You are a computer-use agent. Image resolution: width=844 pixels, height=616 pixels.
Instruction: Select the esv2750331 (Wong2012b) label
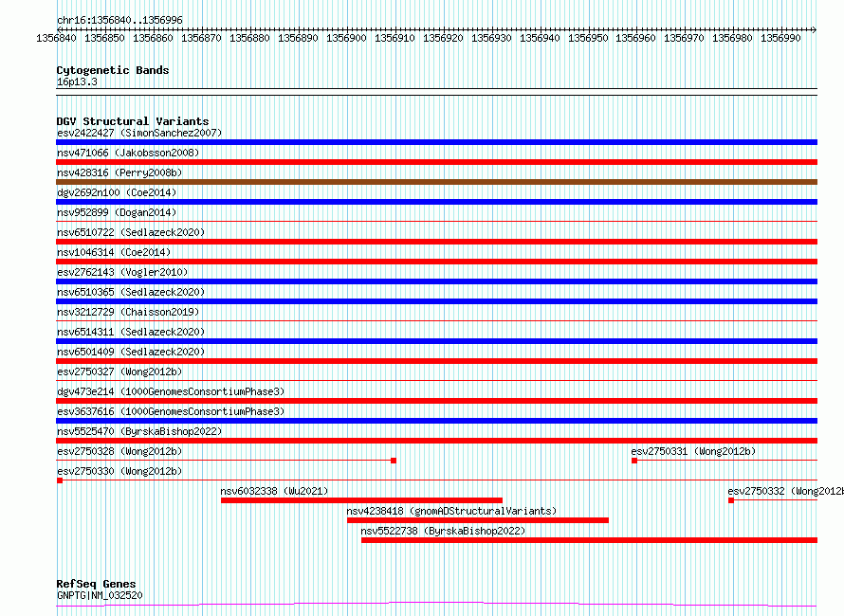(x=693, y=451)
